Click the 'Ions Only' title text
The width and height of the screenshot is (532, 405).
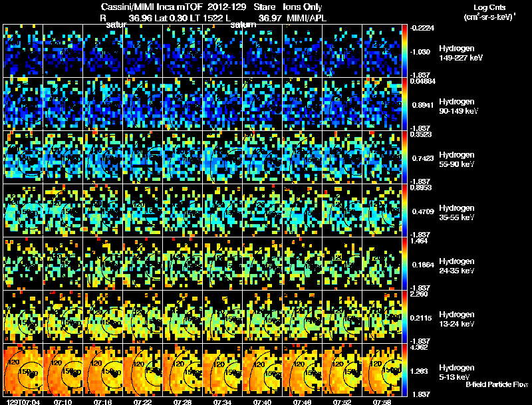point(303,7)
